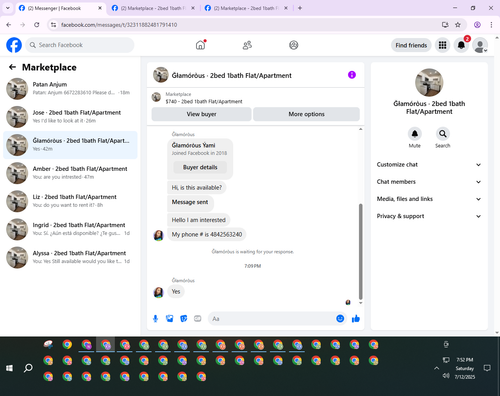Attach a photo with the image icon

[170, 319]
